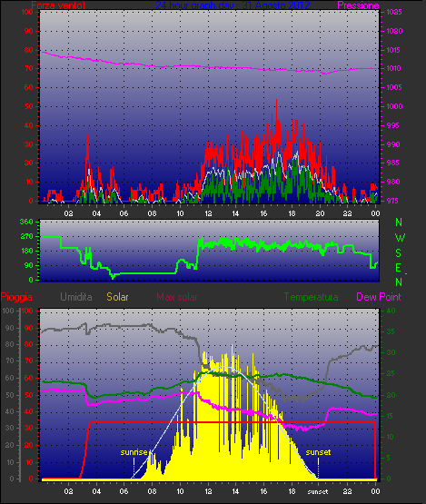
Task: Click the 1020 pressure axis value
Action: click(x=394, y=31)
